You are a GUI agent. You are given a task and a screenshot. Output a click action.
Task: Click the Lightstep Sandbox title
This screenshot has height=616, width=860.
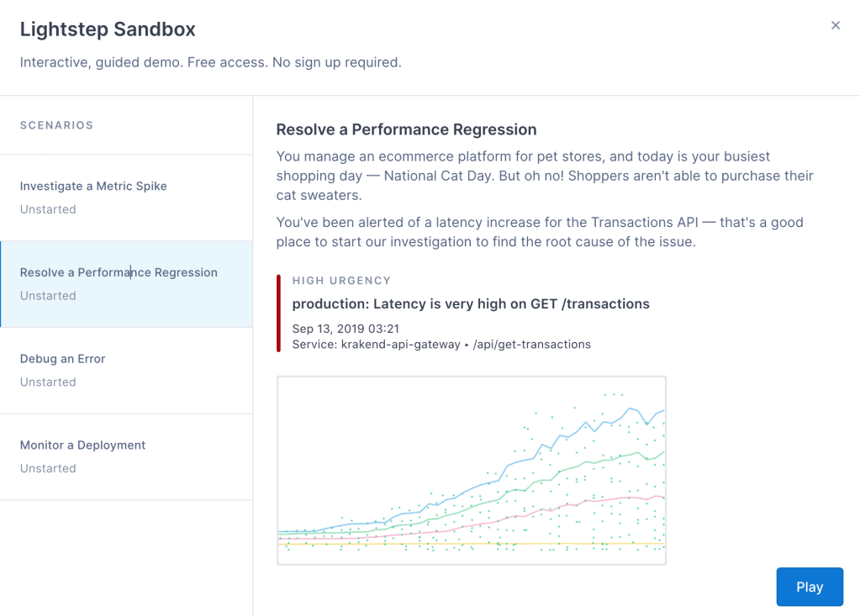[x=108, y=29]
